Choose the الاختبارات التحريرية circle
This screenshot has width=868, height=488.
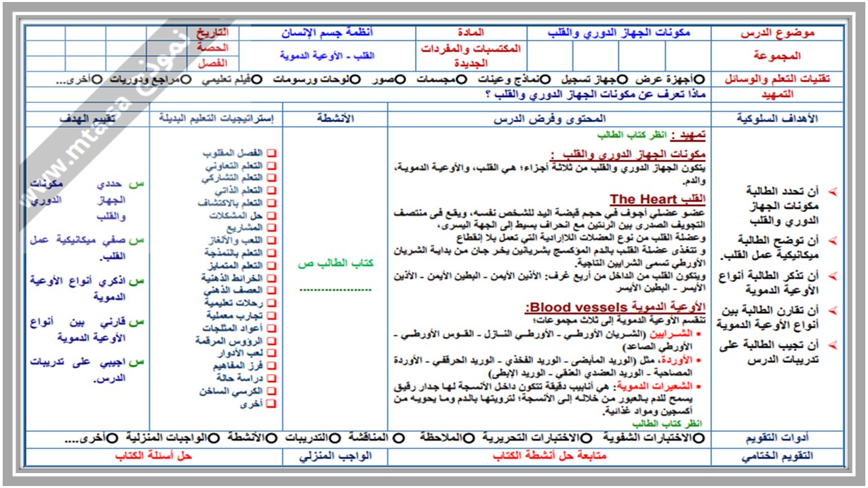click(x=587, y=438)
